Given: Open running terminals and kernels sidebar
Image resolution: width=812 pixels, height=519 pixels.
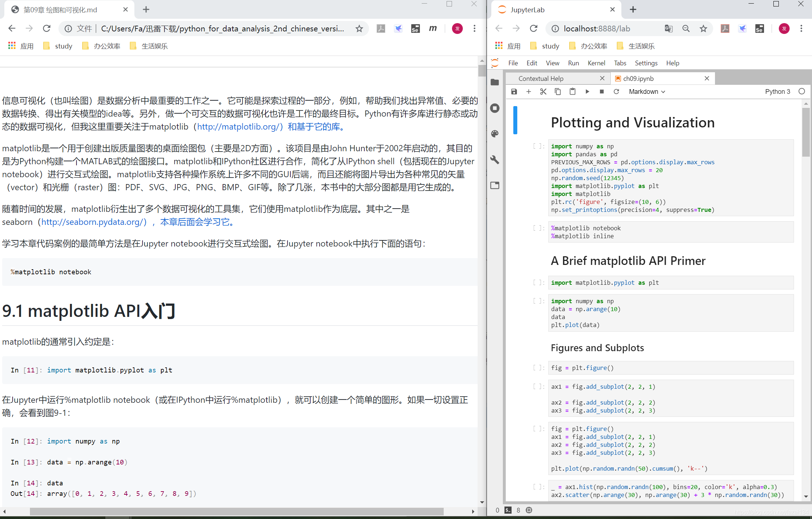Looking at the screenshot, I should [495, 108].
